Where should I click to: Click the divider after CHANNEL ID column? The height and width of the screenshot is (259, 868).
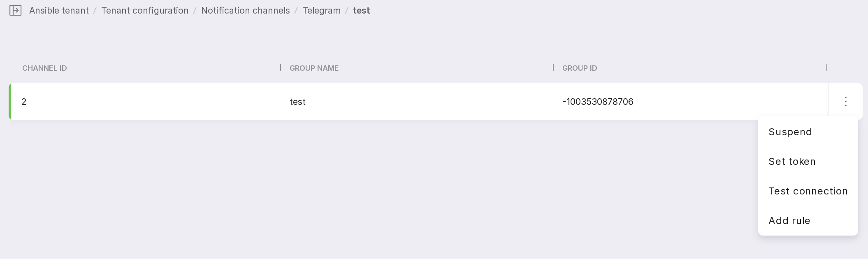pyautogui.click(x=281, y=67)
